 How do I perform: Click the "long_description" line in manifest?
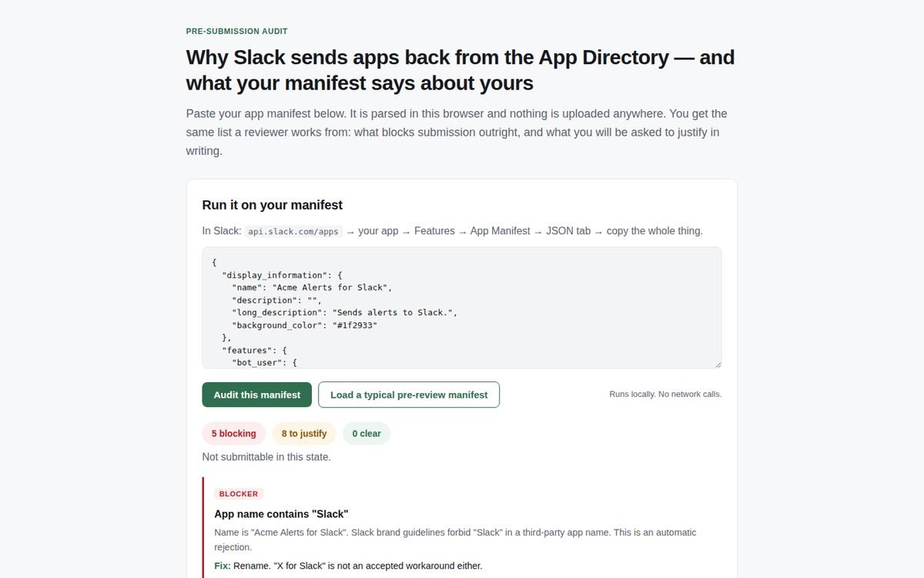(345, 313)
